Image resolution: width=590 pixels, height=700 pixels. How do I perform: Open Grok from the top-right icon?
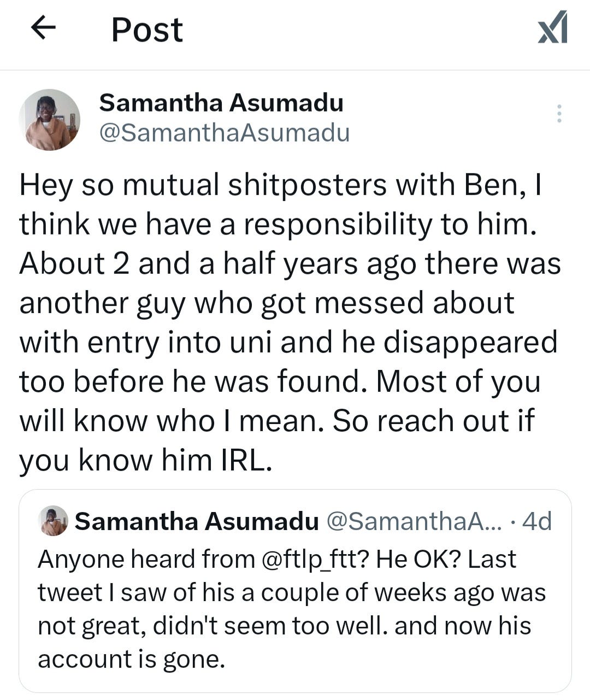553,28
